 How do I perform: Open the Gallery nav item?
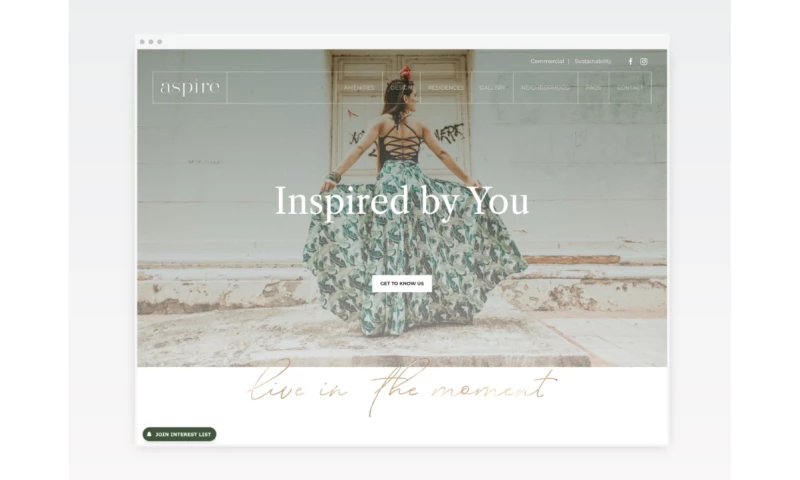(492, 88)
